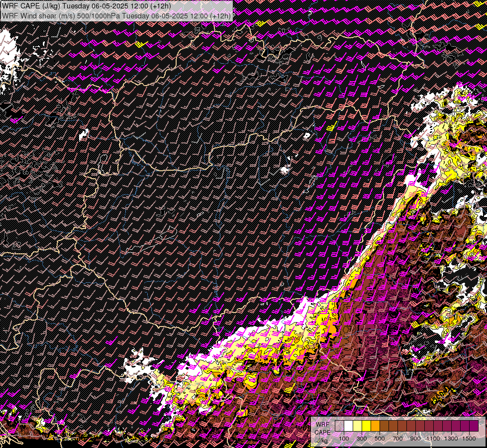Select the bright yellow legend swatch
This screenshot has width=487, height=448.
tap(367, 426)
